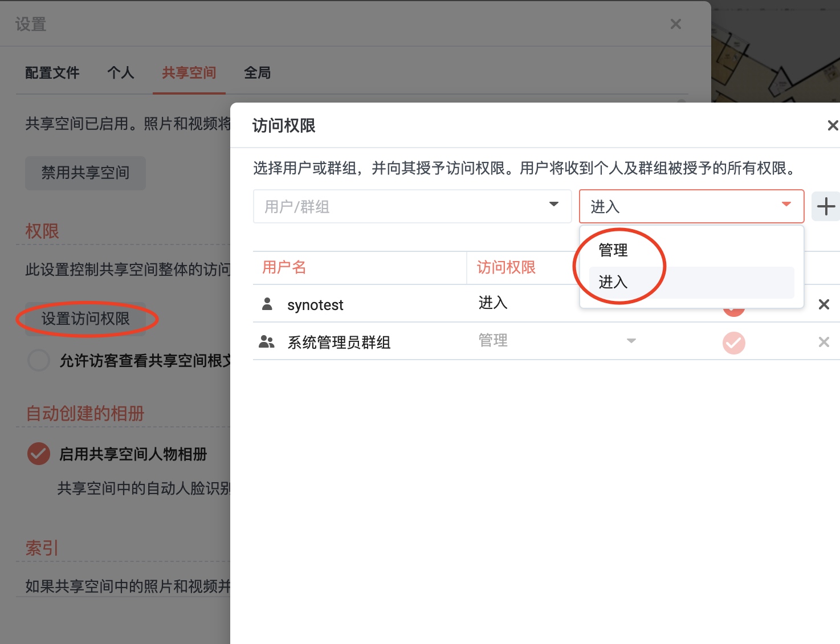Click the 设置访问权限 button

[85, 319]
